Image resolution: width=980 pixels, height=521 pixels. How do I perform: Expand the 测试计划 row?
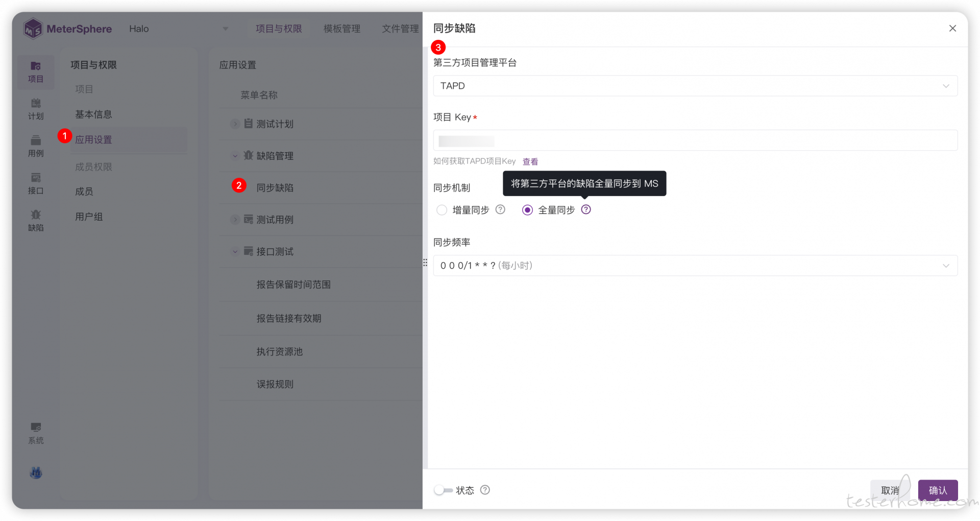point(235,124)
